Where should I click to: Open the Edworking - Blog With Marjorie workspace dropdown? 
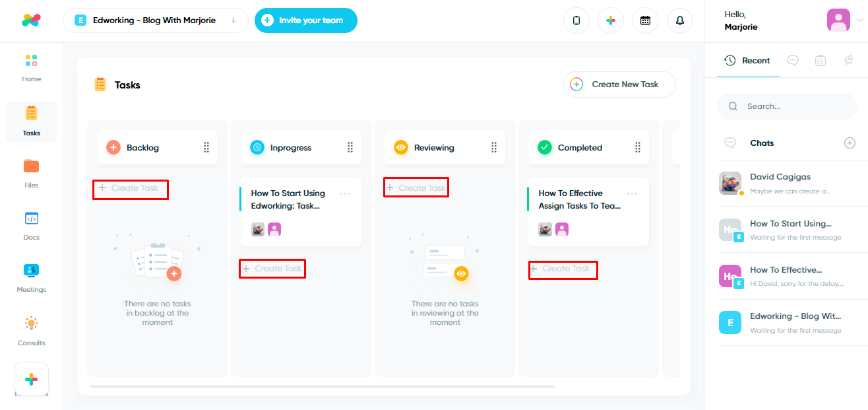(156, 20)
